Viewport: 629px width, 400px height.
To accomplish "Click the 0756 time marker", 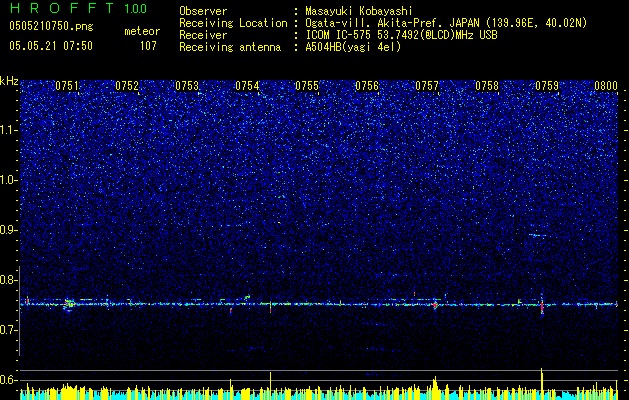I will point(367,85).
